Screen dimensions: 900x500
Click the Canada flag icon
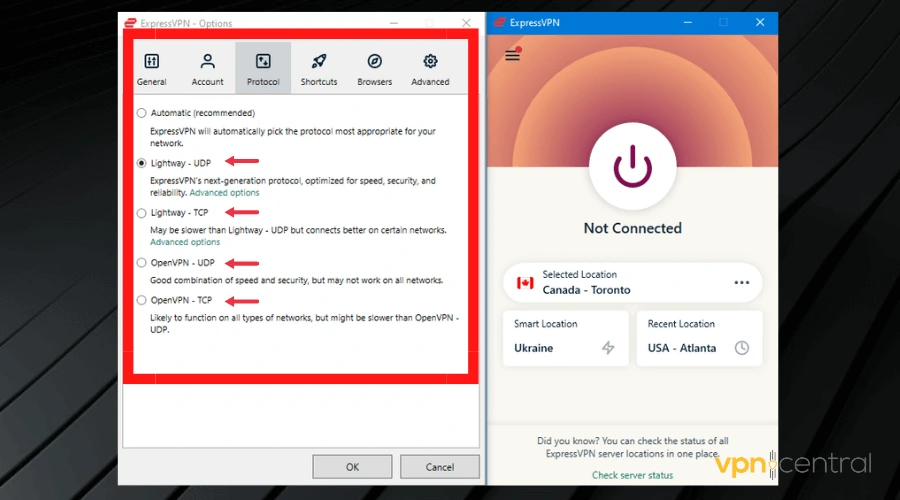(x=525, y=282)
